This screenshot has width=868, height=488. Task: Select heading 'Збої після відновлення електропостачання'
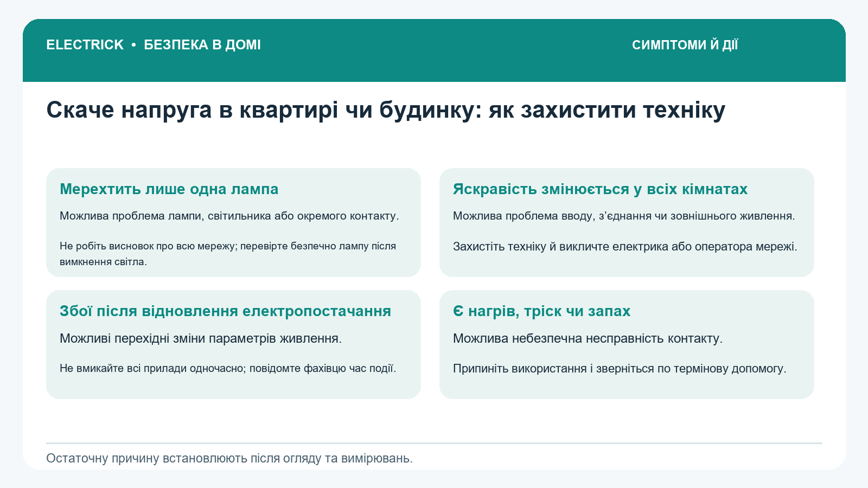225,311
